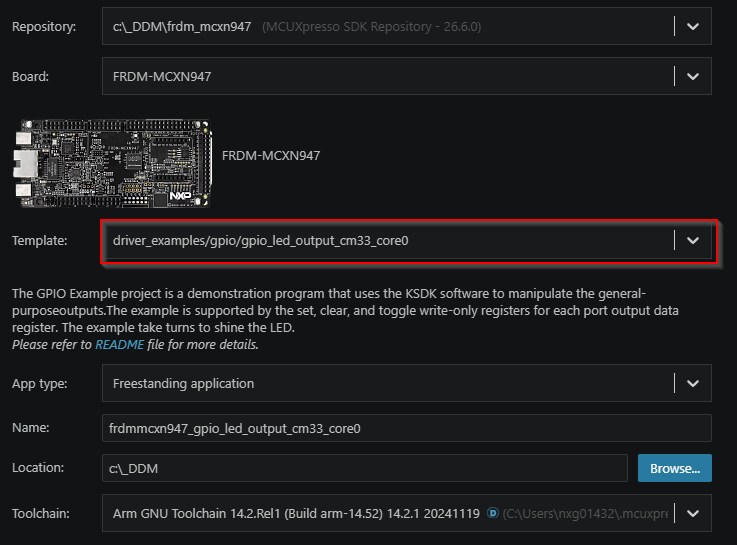
Task: Click the FRDM-MCXN947 board thumbnail image
Action: 113,163
